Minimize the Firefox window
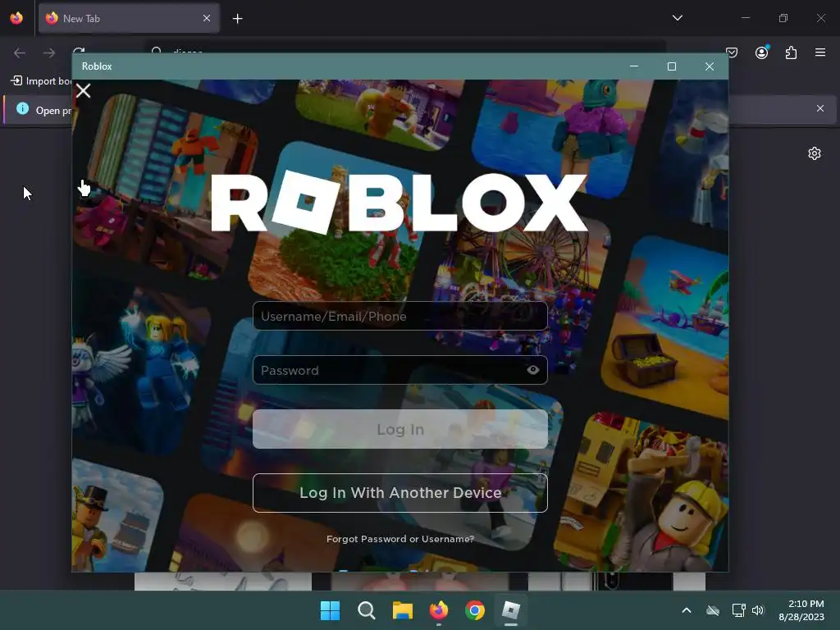Image resolution: width=840 pixels, height=630 pixels. (746, 18)
